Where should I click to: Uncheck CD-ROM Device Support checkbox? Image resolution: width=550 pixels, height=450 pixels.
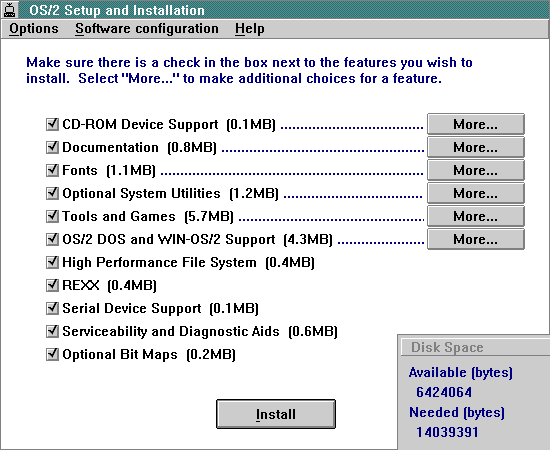click(52, 124)
